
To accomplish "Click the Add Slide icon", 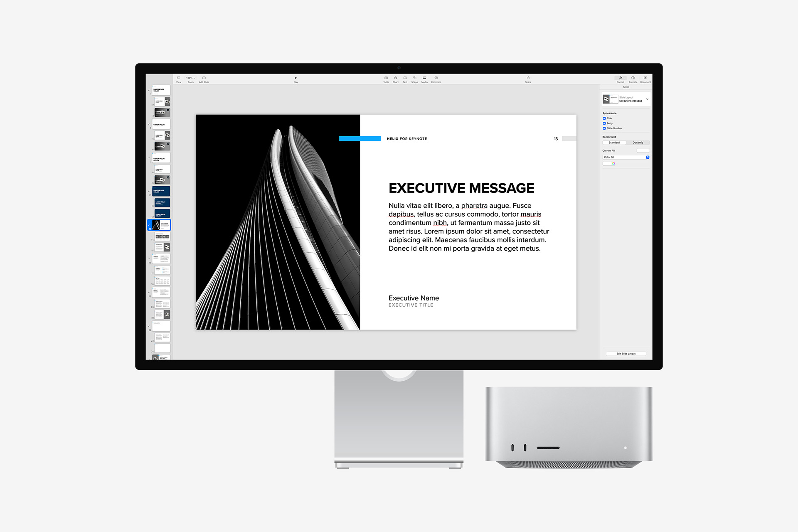I will point(204,78).
